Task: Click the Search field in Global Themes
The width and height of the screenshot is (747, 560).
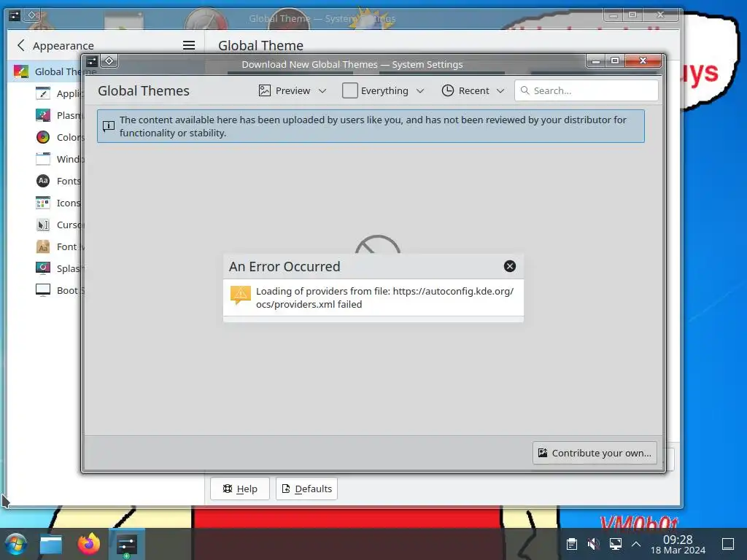Action: [587, 90]
